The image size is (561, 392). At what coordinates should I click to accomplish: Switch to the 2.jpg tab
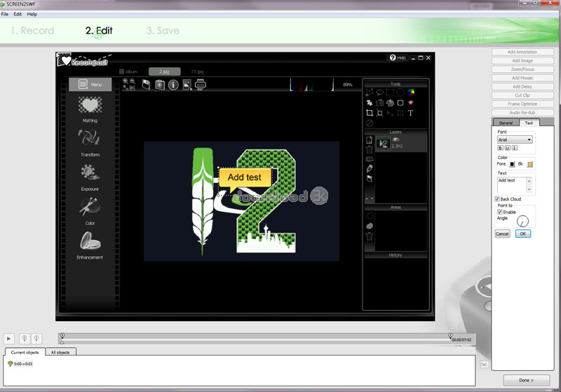[x=164, y=72]
